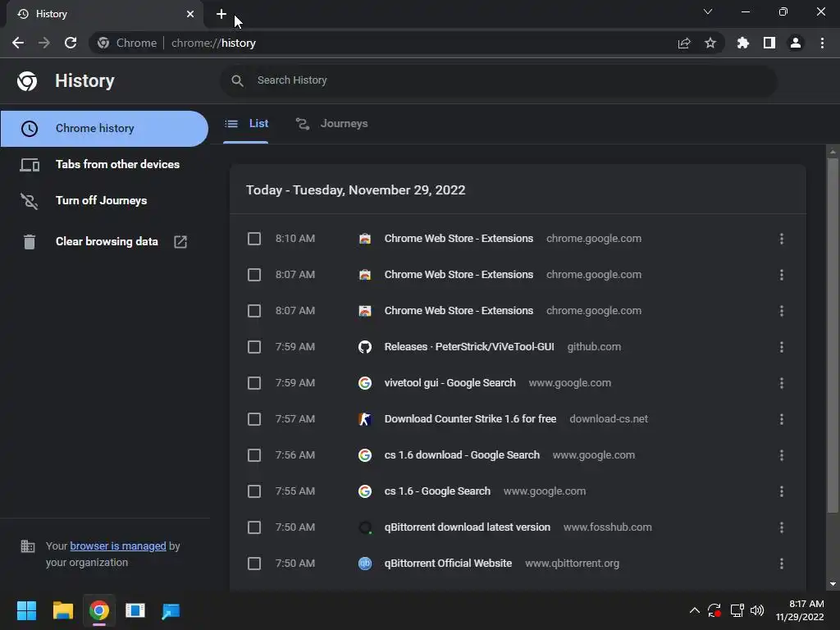Screen dimensions: 840x630
Task: Open the Windows Start menu
Action: pyautogui.click(x=26, y=610)
